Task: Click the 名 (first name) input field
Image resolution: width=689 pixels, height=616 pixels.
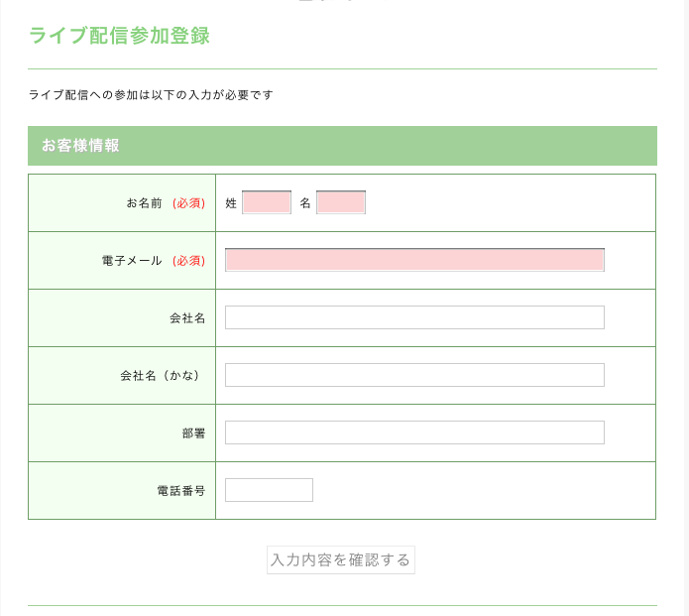Action: [341, 202]
